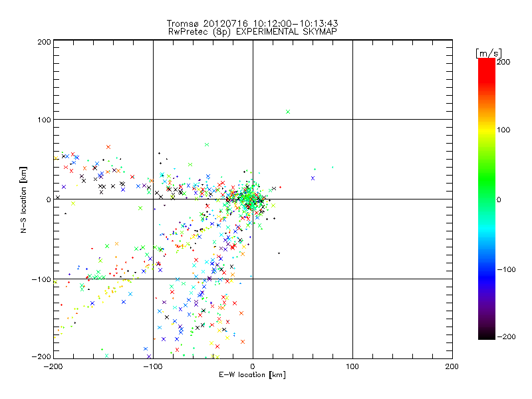This screenshot has width=532, height=399.
Task: Click the isolated green cross above the 100 km N-S line
Action: [288, 112]
